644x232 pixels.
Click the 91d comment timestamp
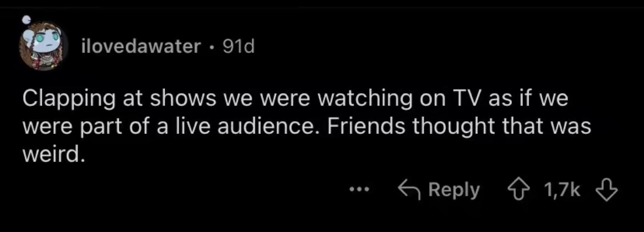point(238,48)
